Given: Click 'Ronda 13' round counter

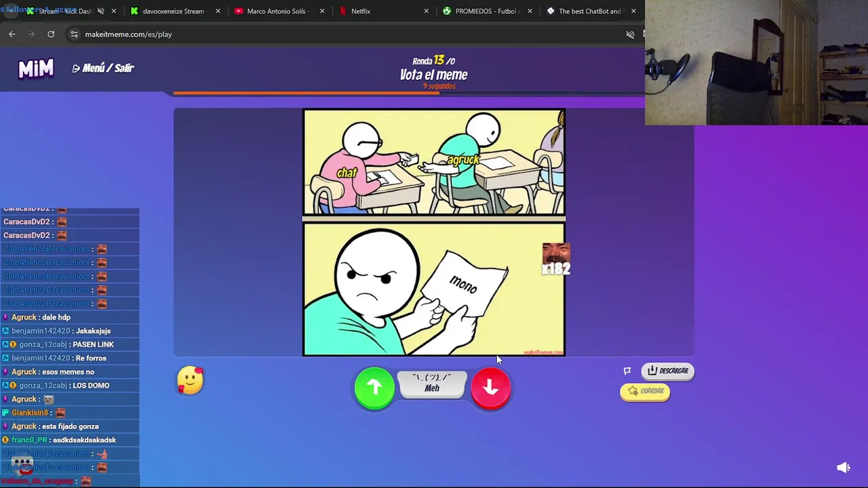Looking at the screenshot, I should (434, 60).
